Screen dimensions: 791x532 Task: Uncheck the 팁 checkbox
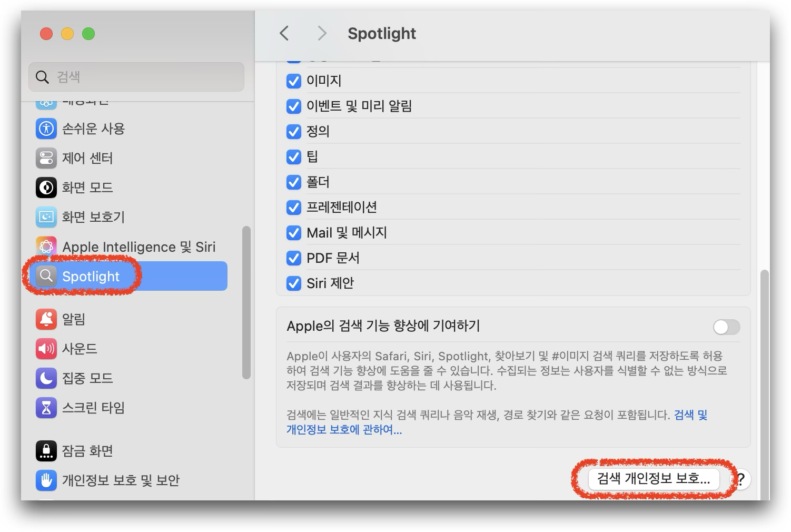[293, 157]
